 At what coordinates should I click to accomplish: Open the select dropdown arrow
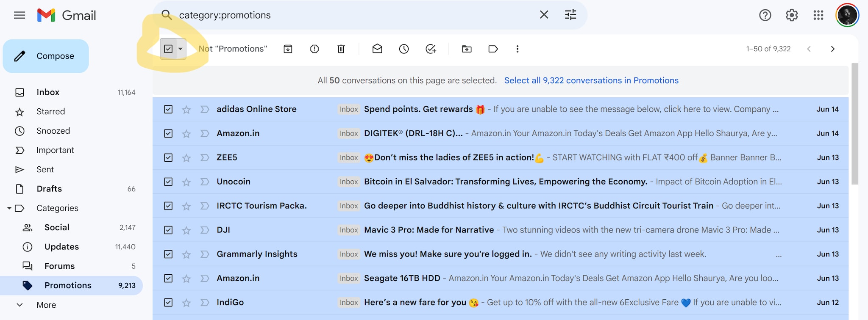(x=181, y=49)
